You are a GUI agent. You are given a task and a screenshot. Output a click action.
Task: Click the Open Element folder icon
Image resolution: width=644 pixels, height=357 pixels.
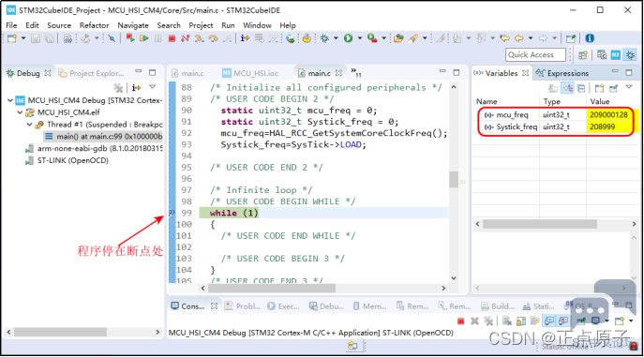coord(398,38)
